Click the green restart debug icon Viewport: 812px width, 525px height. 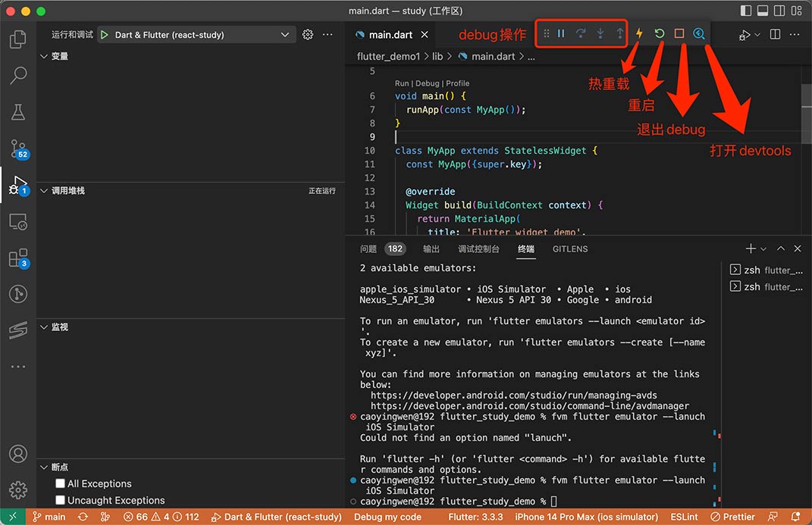659,34
